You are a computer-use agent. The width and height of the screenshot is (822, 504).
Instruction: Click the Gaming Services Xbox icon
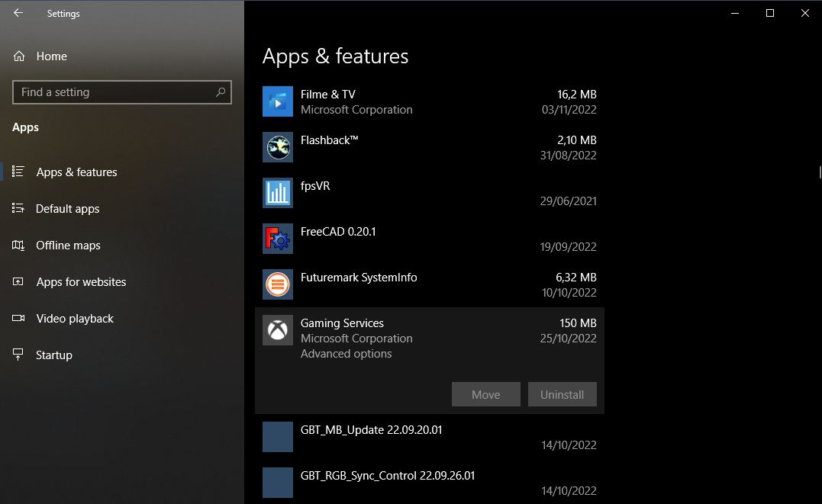click(x=278, y=330)
